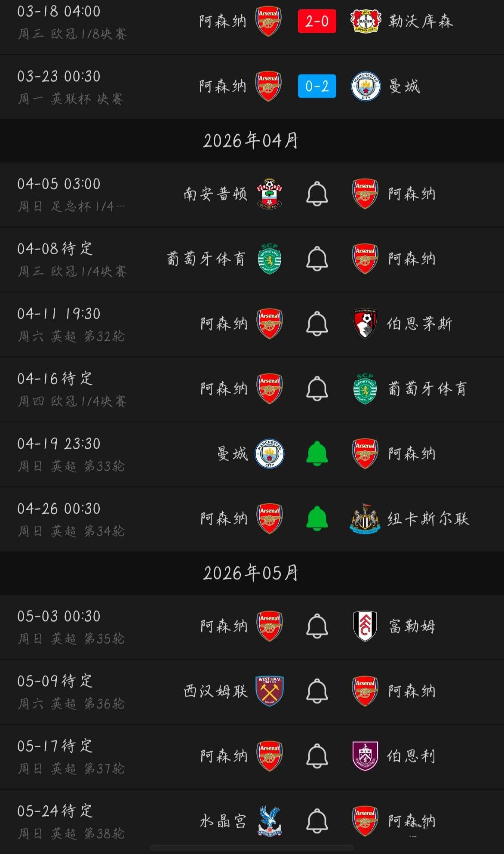Open Fulham team badge

point(365,626)
